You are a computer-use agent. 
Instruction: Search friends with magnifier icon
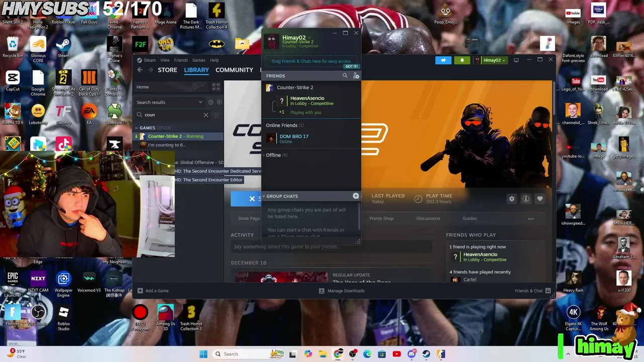pos(345,75)
